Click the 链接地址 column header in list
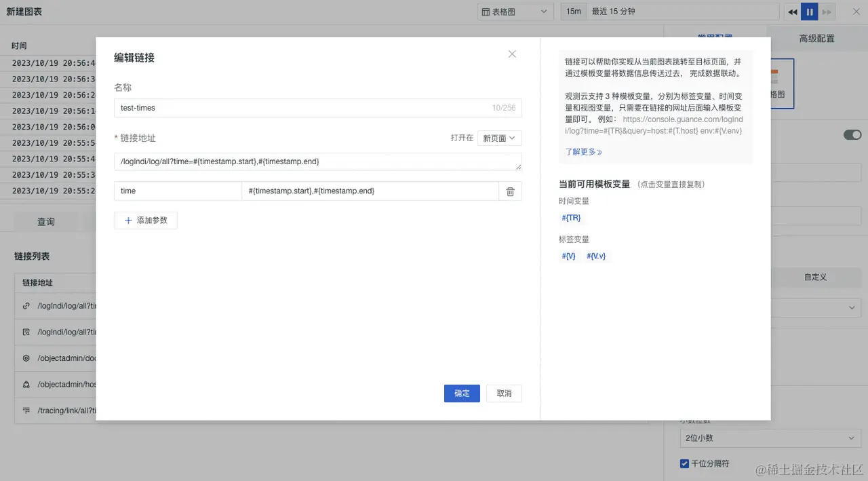Viewport: 868px width, 481px height. coord(37,283)
